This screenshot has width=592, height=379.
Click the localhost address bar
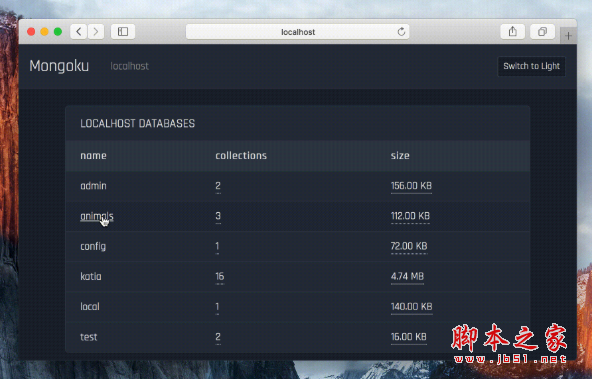tap(298, 32)
